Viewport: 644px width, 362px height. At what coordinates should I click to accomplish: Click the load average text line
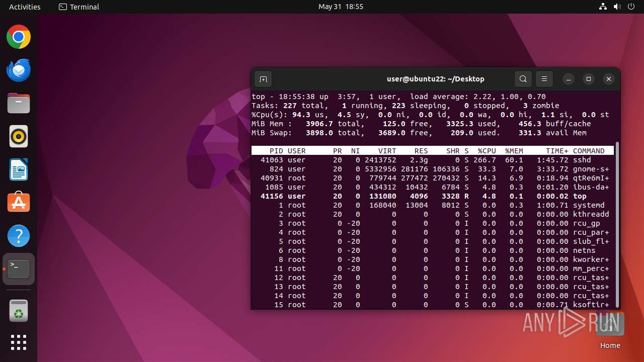[398, 97]
